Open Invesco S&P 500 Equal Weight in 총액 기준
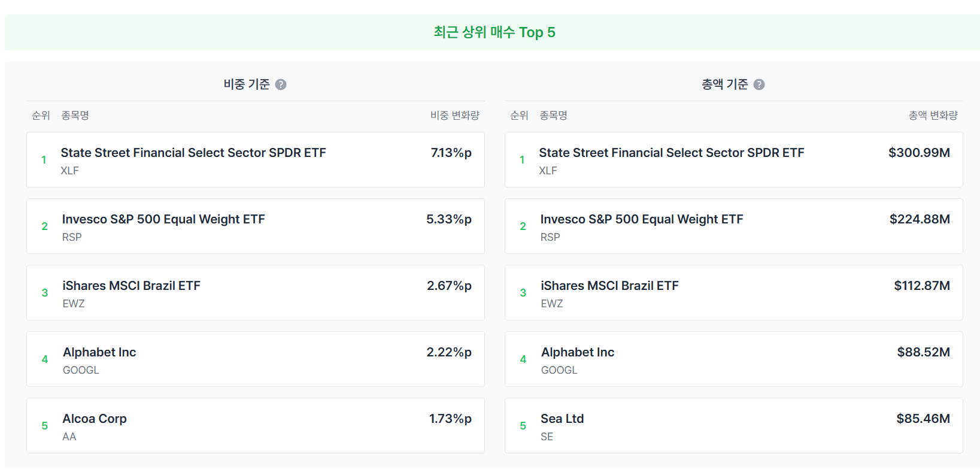The height and width of the screenshot is (469, 980). coord(734,226)
